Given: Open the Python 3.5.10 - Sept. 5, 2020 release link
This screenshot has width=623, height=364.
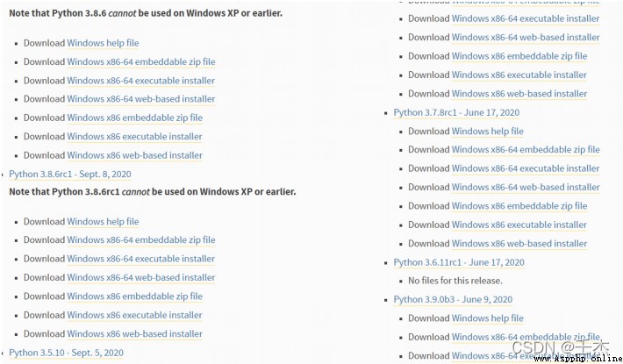Looking at the screenshot, I should pyautogui.click(x=66, y=353).
